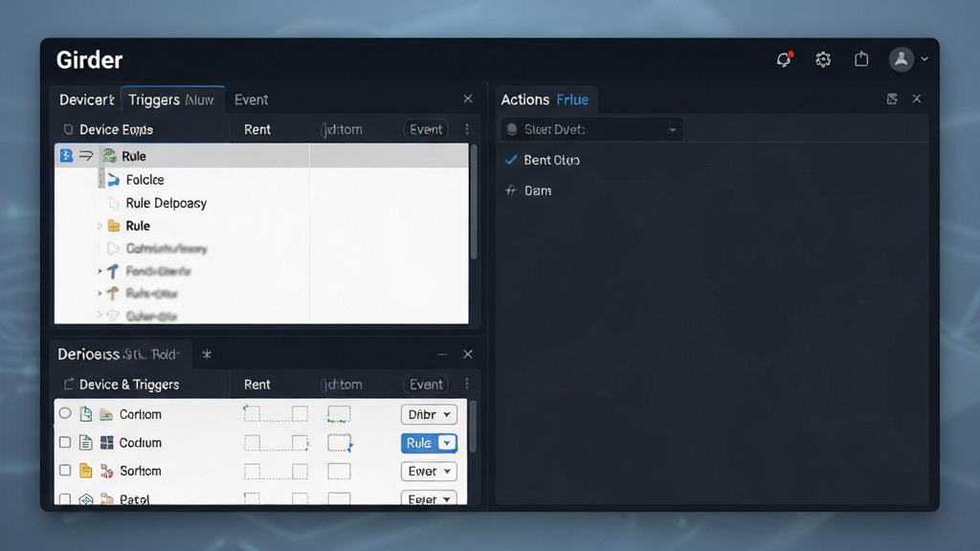Toggle first Rent box in Corlom row
980x551 pixels.
[252, 413]
